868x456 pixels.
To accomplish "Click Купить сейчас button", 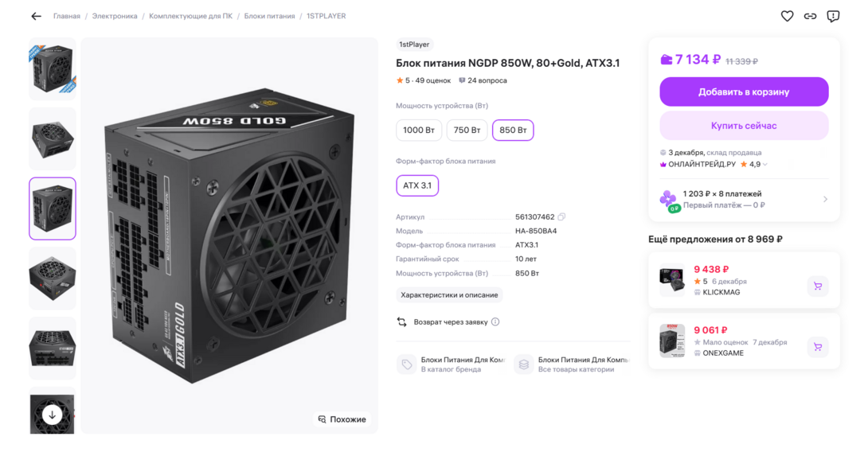I will coord(744,126).
